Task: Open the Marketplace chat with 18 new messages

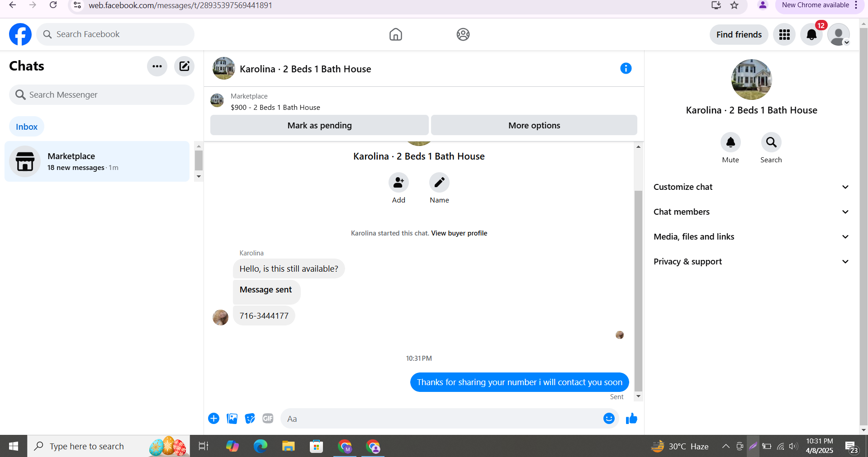Action: tap(97, 161)
